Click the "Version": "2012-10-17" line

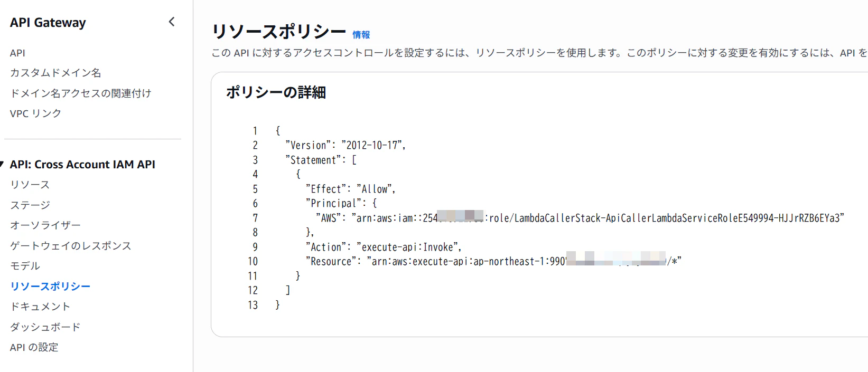(x=346, y=145)
